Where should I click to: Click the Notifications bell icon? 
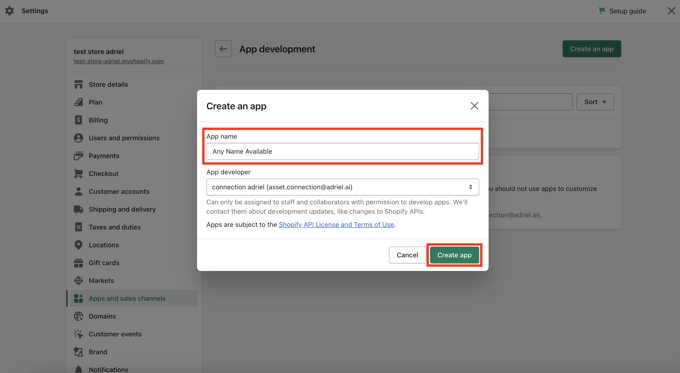(x=78, y=370)
